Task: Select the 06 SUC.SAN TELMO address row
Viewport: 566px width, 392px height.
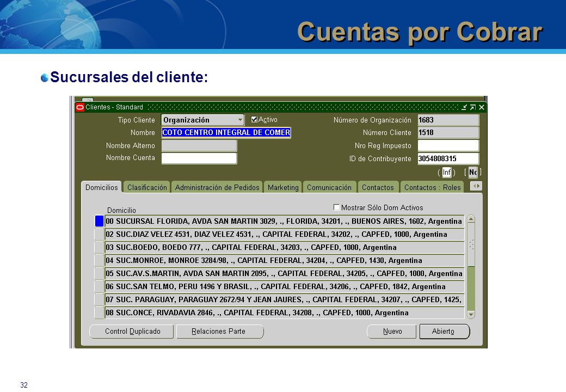Action: 285,286
